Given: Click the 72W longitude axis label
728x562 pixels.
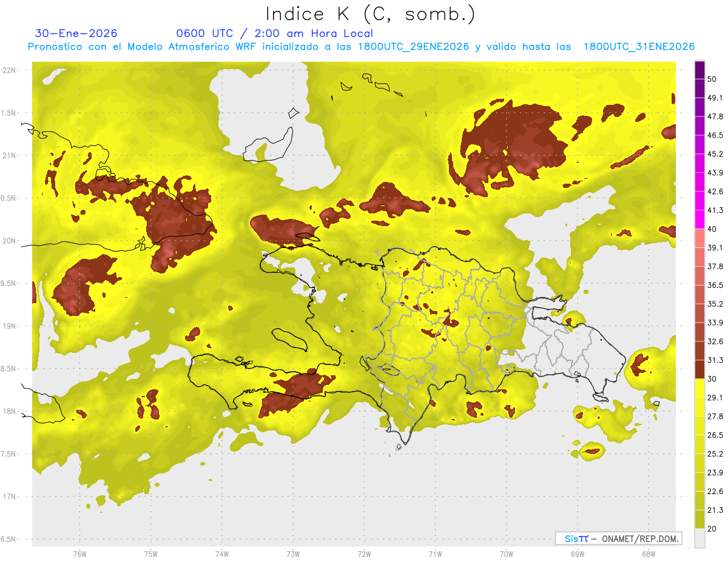Looking at the screenshot, I should coord(364,554).
